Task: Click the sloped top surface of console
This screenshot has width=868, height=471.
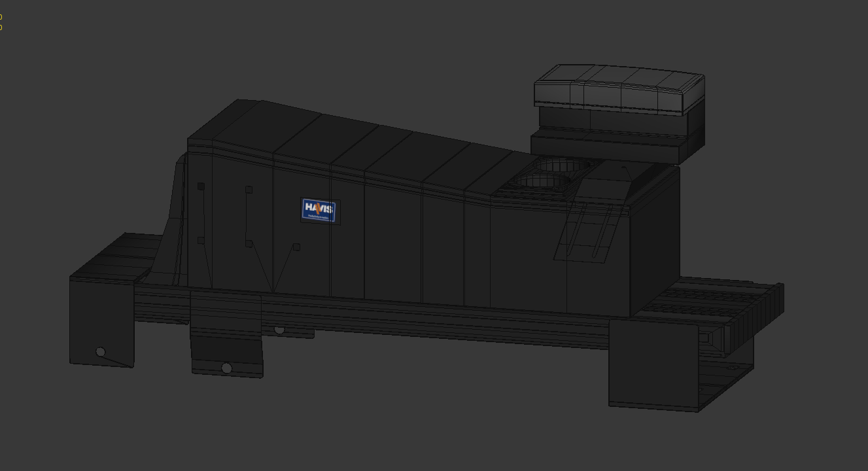Action: pos(366,142)
